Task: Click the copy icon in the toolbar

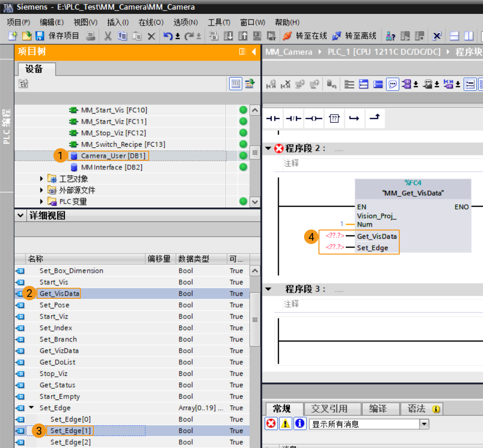Action: click(x=122, y=36)
